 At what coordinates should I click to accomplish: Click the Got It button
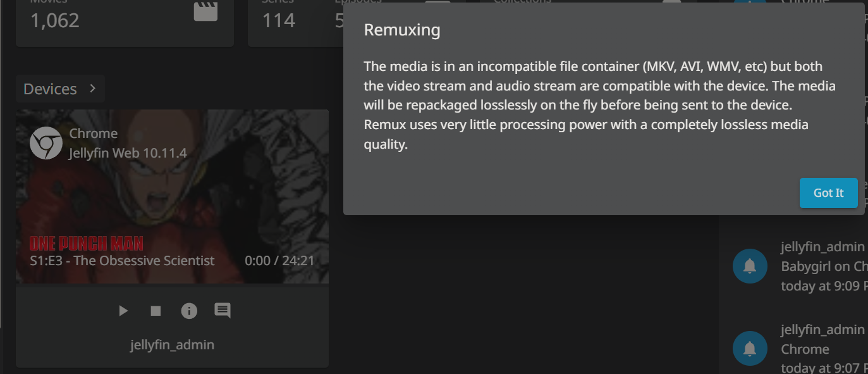pyautogui.click(x=828, y=193)
